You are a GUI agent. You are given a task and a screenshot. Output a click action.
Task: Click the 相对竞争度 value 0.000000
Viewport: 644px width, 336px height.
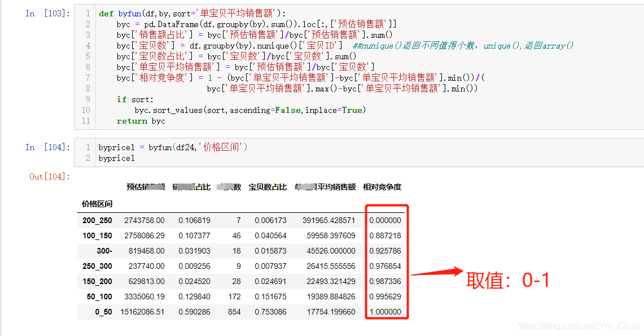pyautogui.click(x=385, y=220)
